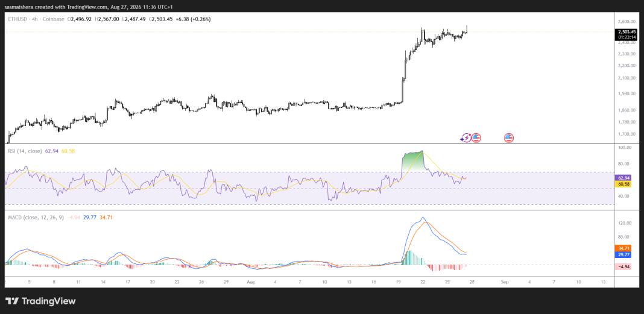Click date 17 on the time axis
The height and width of the screenshot is (314, 644).
(x=128, y=283)
